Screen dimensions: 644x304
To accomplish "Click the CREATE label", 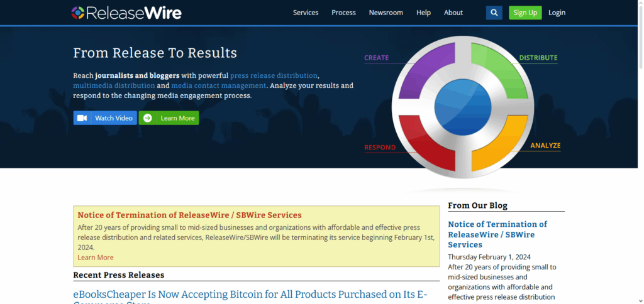I will 376,58.
